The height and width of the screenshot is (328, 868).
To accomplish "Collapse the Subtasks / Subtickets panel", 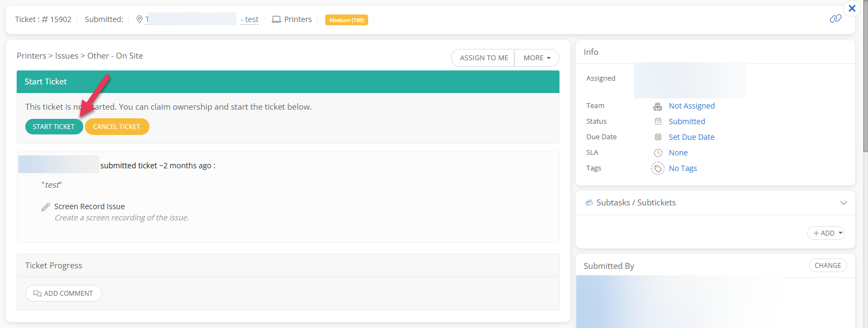I will click(x=843, y=203).
